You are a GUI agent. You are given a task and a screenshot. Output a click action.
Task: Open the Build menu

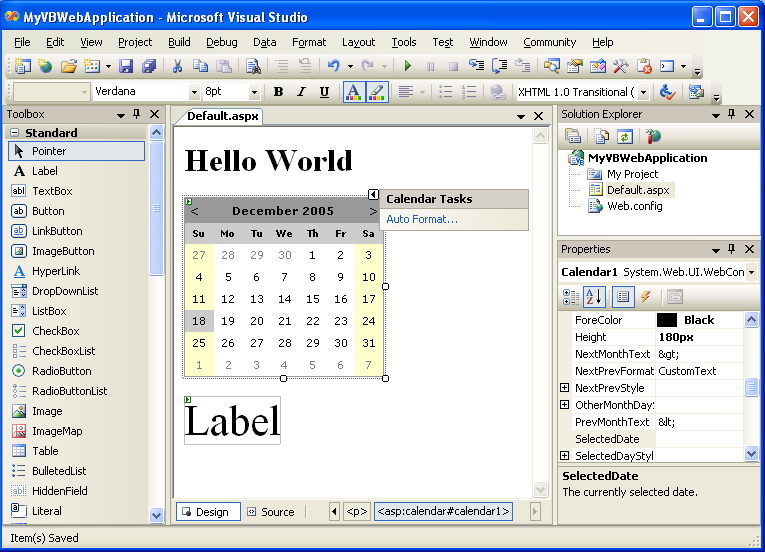click(x=179, y=42)
